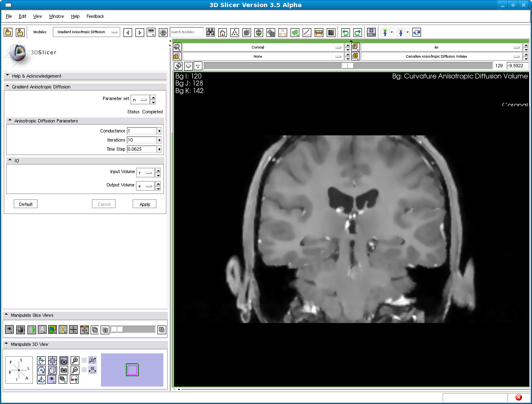Click the slice link chain icon
Screen dimensions: 532x404
pyautogui.click(x=178, y=66)
